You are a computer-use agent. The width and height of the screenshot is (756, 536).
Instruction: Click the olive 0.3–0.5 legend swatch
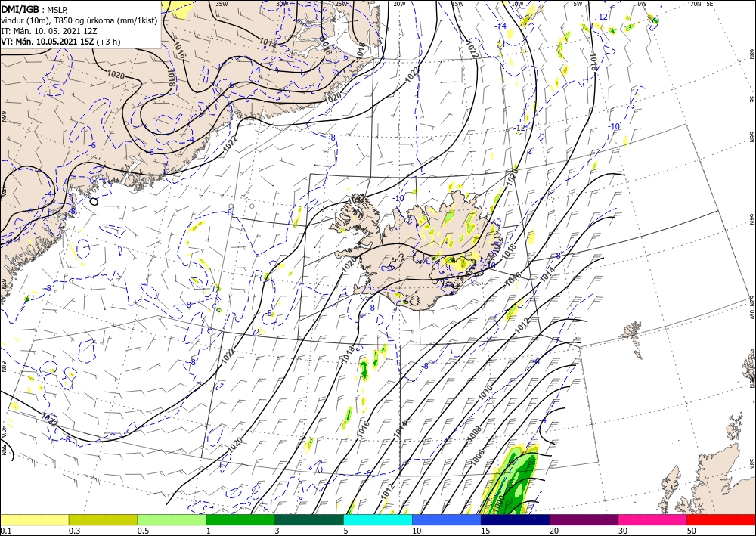click(103, 519)
